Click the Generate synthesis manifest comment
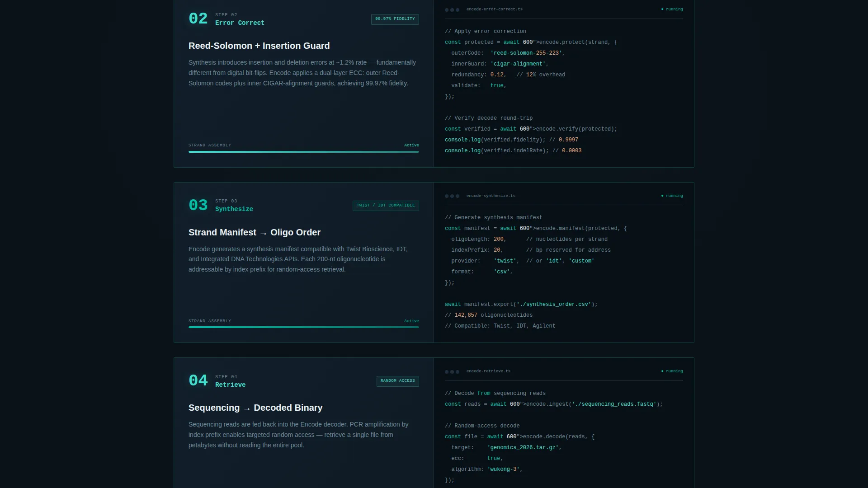 pos(494,218)
